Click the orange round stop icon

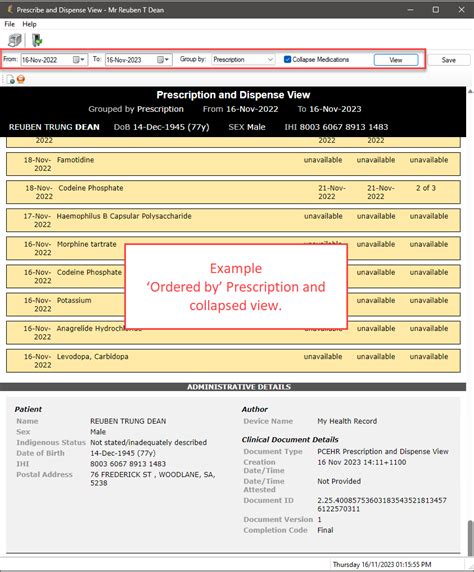21,79
